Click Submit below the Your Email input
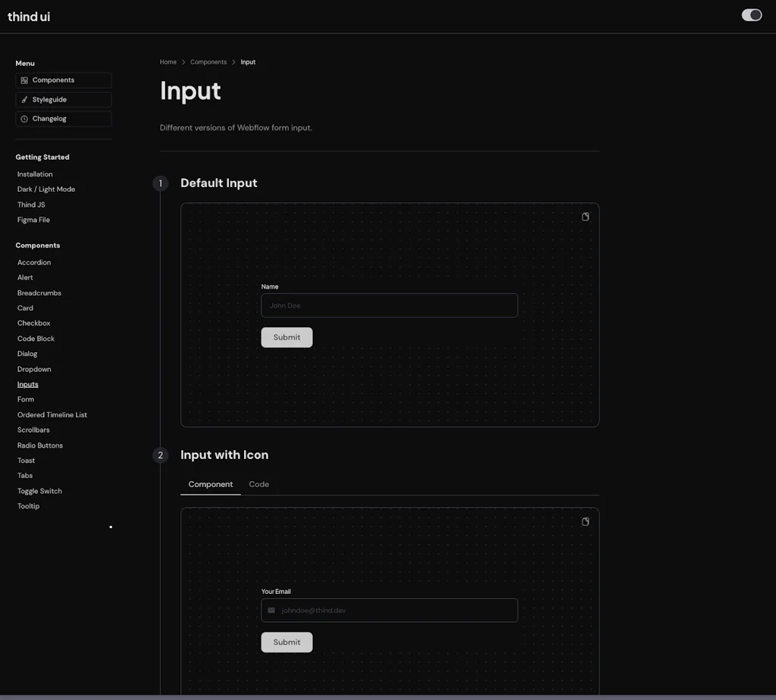The image size is (776, 700). pyautogui.click(x=286, y=642)
